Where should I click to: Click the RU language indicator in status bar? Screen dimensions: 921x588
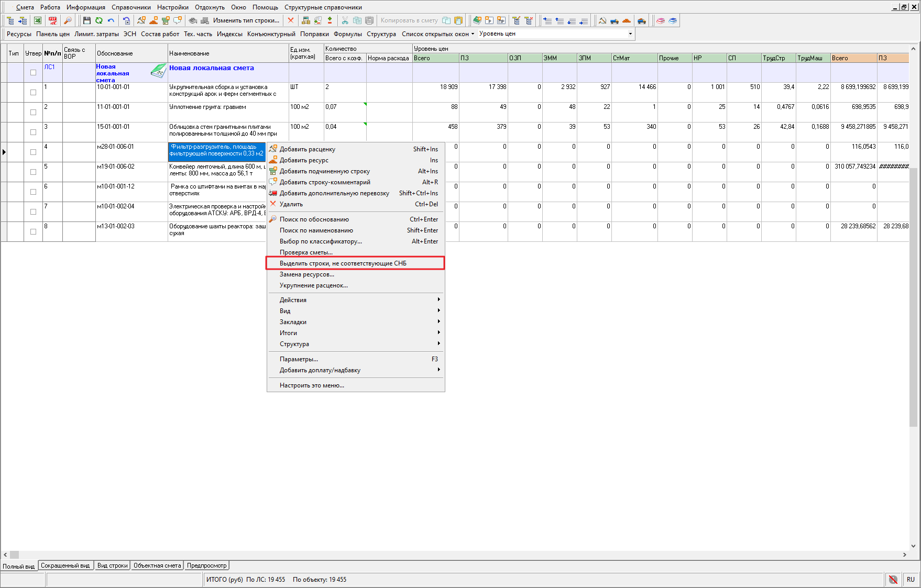coord(911,580)
